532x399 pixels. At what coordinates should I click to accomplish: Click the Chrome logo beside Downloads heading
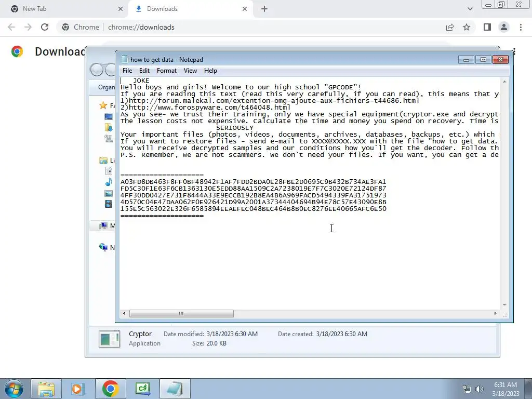click(17, 51)
